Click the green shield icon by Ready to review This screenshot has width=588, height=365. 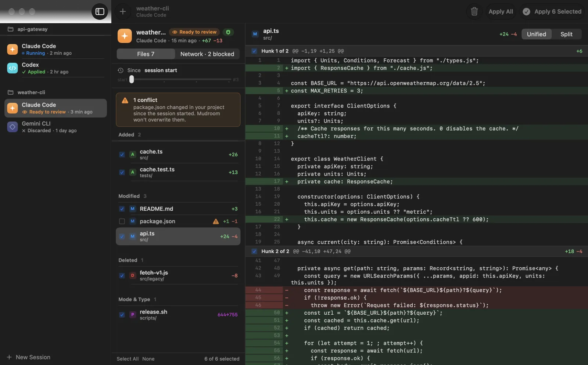coord(228,32)
